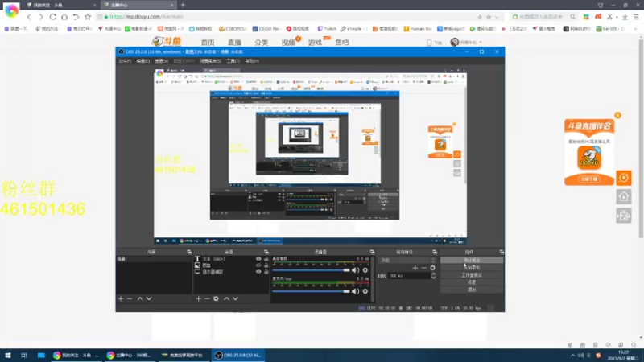Click the 开始录制 start recording button
The width and height of the screenshot is (644, 362).
pyautogui.click(x=472, y=268)
